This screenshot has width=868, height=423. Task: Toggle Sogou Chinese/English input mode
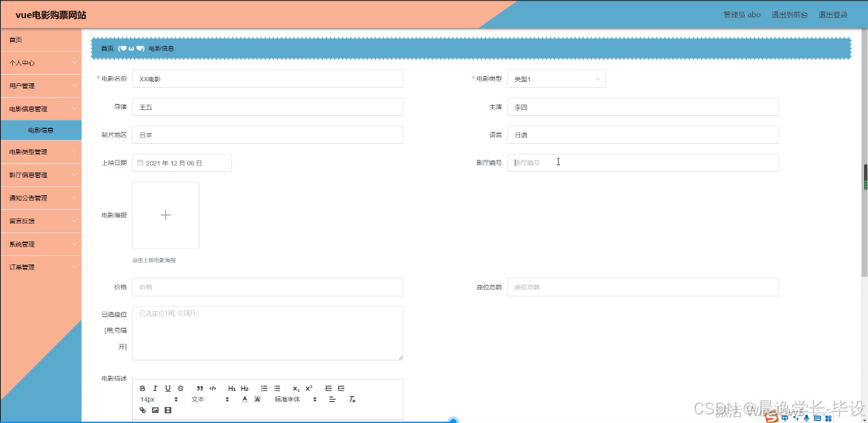[x=785, y=418]
